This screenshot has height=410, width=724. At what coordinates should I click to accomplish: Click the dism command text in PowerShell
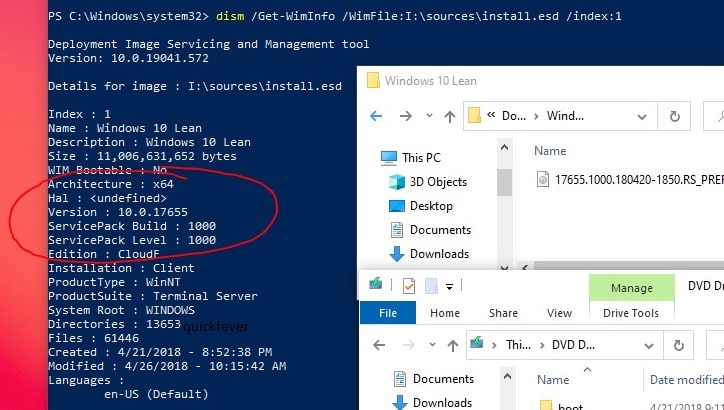tap(230, 16)
